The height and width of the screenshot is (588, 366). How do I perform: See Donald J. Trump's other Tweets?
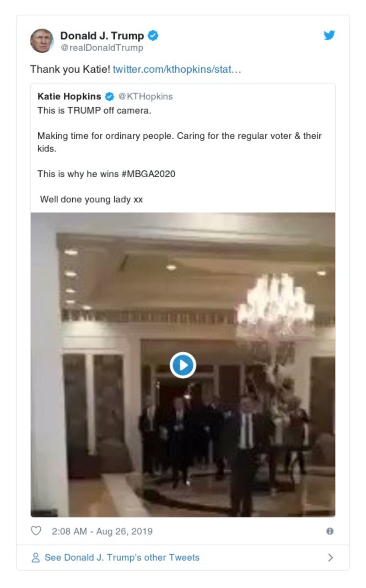pos(122,558)
